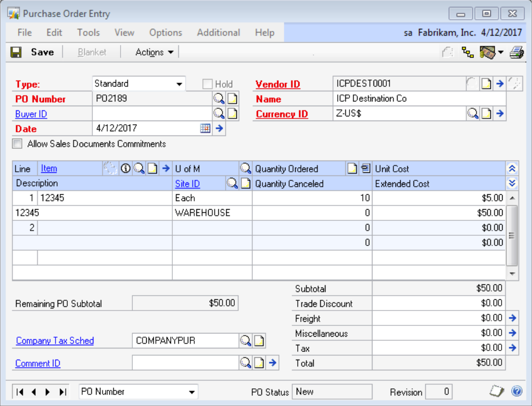Click the Vendor ID note icon

(486, 84)
